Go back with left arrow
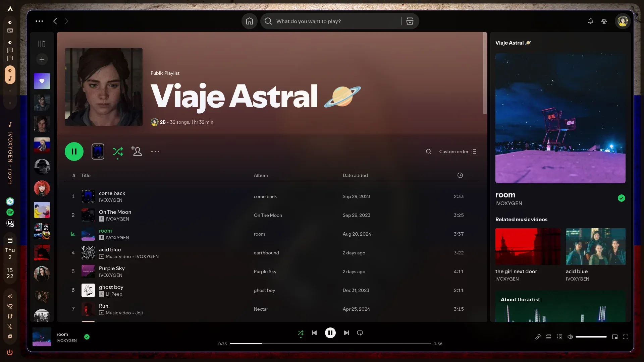 coord(55,21)
